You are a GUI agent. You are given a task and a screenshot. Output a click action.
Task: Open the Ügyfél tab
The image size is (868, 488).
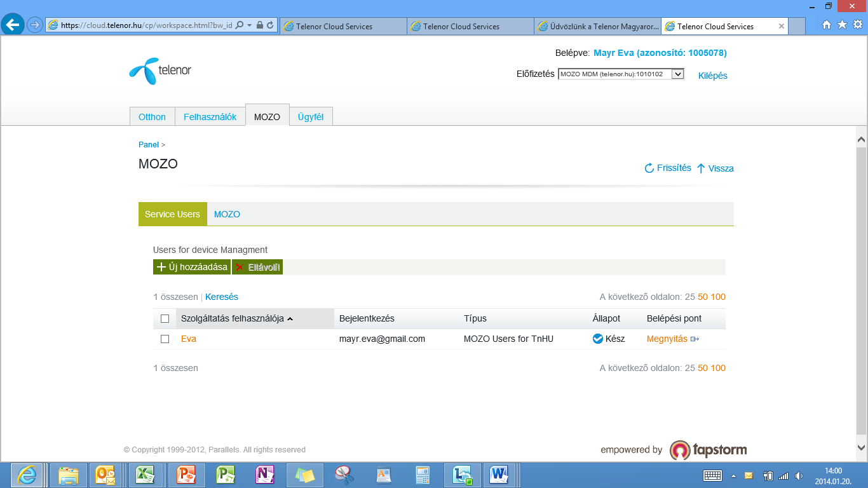click(x=311, y=117)
